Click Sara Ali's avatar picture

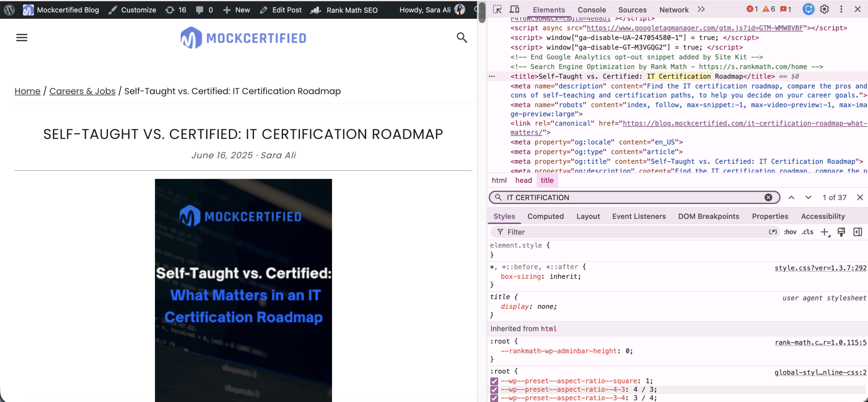point(460,9)
